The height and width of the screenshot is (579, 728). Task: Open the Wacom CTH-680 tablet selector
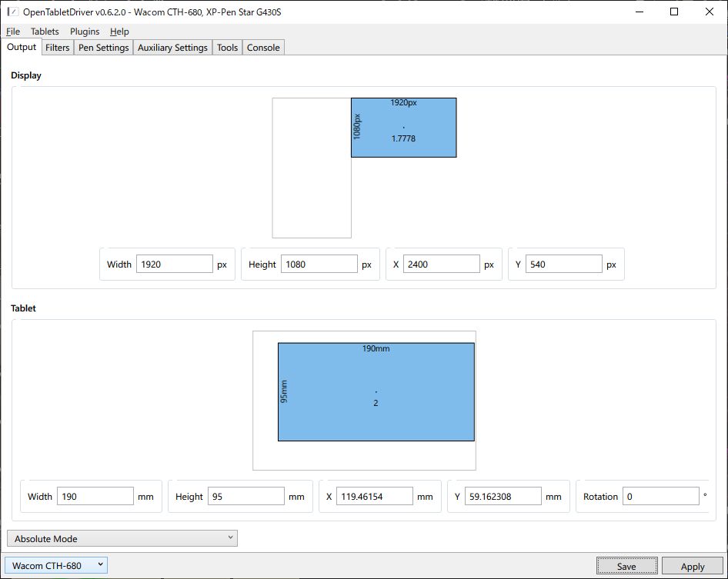[x=56, y=565]
